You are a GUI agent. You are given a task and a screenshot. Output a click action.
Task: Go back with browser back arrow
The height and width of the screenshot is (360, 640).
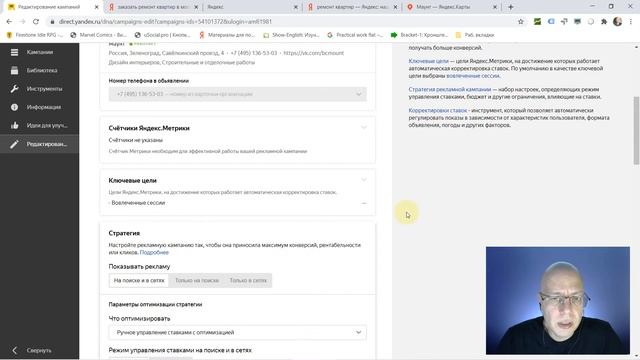click(x=9, y=22)
